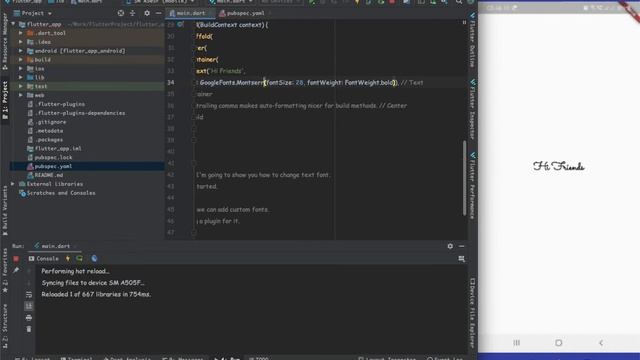Image resolution: width=640 pixels, height=360 pixels.
Task: Expand the android folder
Action: tap(21, 51)
